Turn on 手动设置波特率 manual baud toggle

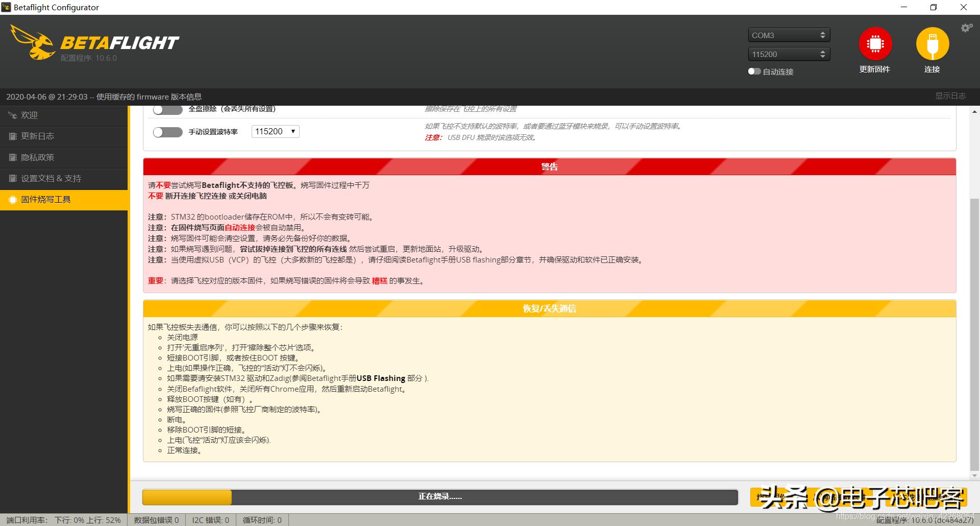pos(167,132)
